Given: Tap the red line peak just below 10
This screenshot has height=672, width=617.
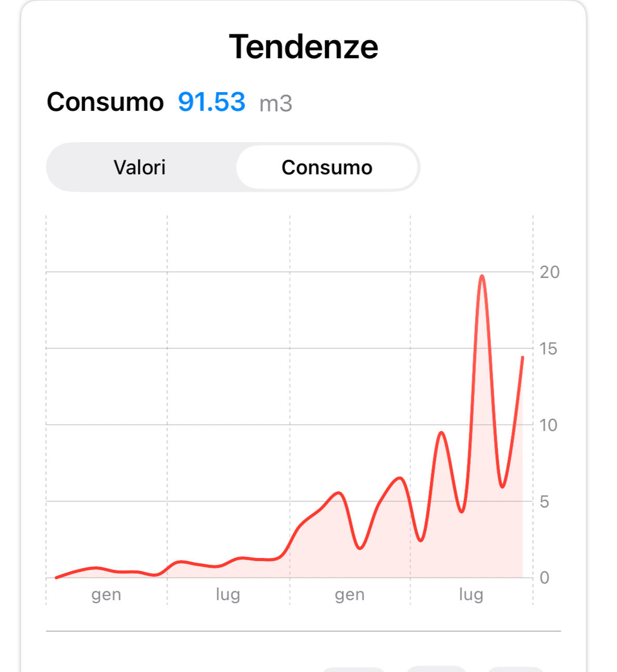Looking at the screenshot, I should (441, 433).
